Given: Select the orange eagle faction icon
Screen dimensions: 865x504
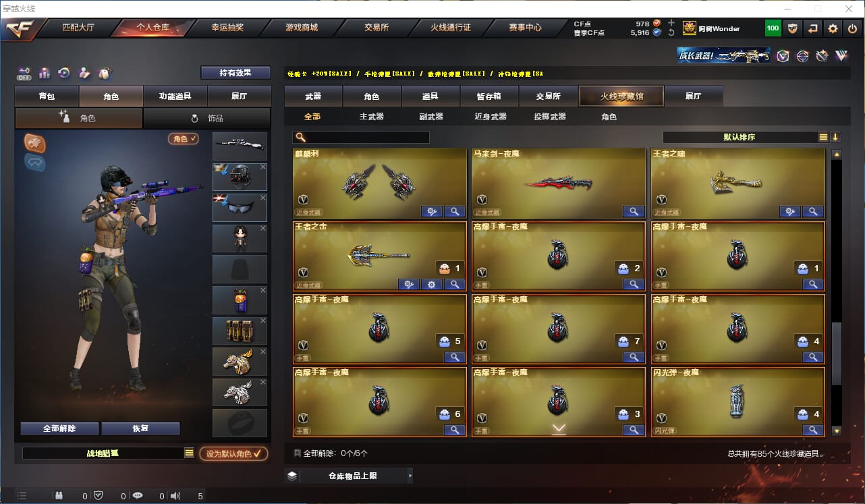Looking at the screenshot, I should tap(35, 142).
